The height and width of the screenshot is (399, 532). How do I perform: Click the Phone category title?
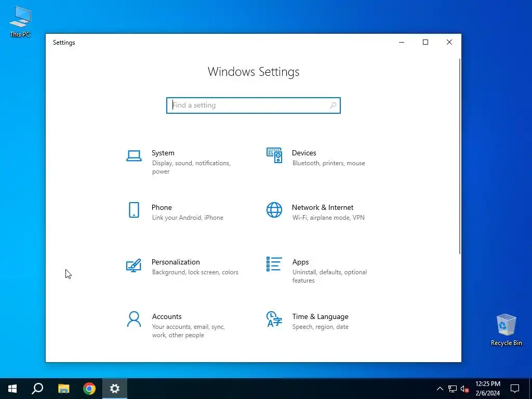[162, 207]
